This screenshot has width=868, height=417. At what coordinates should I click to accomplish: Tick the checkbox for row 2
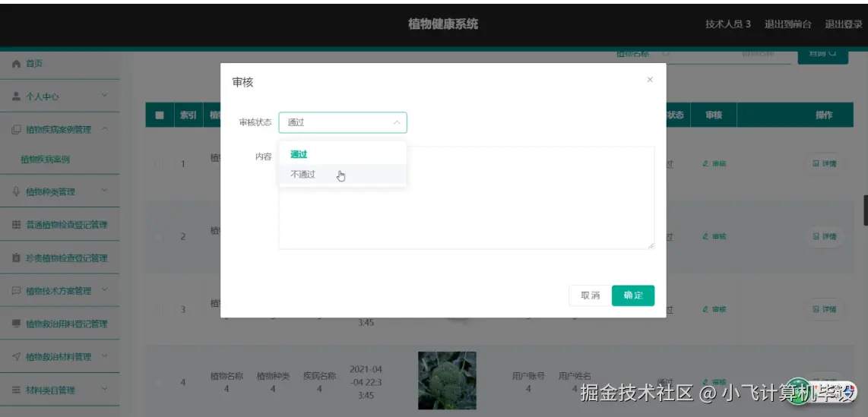pos(160,237)
